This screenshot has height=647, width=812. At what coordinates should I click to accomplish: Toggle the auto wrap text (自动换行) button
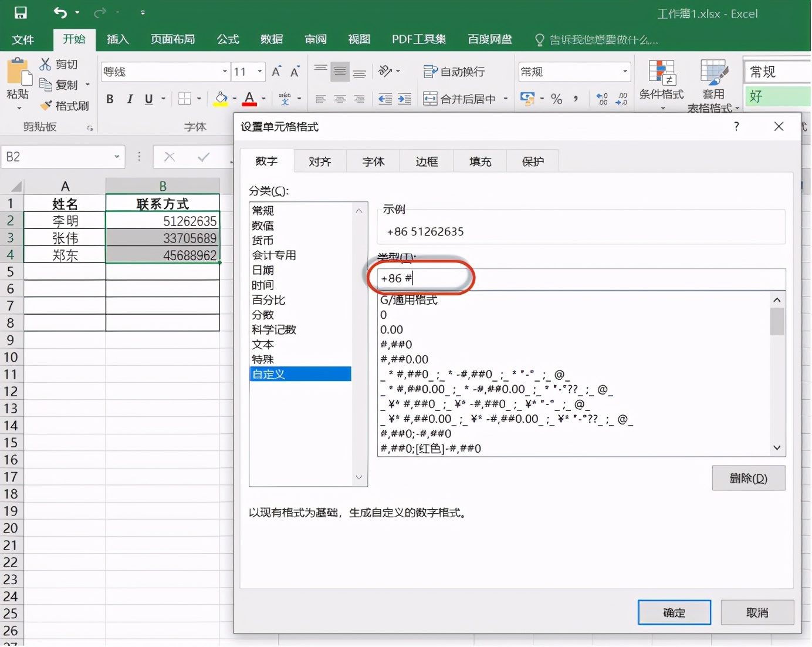pyautogui.click(x=454, y=72)
